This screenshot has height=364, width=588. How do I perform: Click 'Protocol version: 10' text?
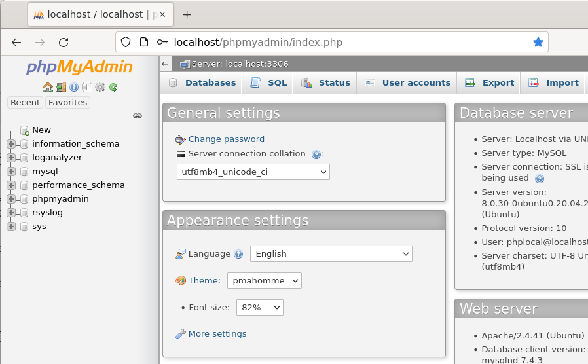click(524, 228)
